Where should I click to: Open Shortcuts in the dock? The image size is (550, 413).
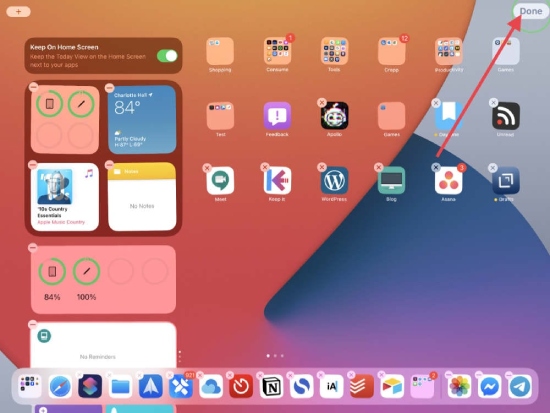tap(90, 386)
